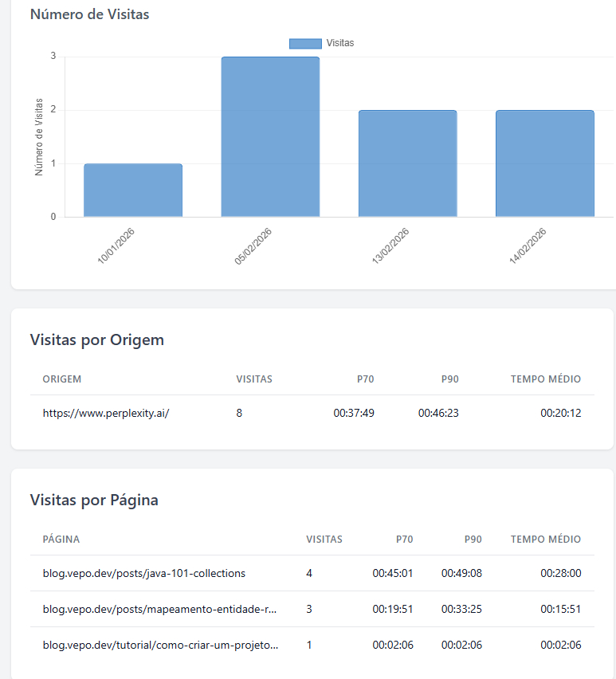This screenshot has width=616, height=679.
Task: Select the 14/02/2026 chart bar
Action: [544, 163]
